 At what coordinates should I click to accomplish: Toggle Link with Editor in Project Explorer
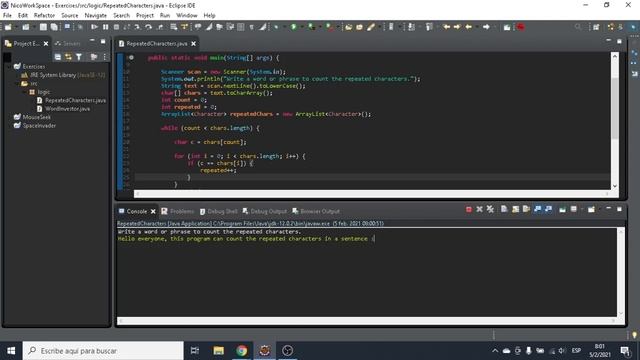(x=68, y=57)
